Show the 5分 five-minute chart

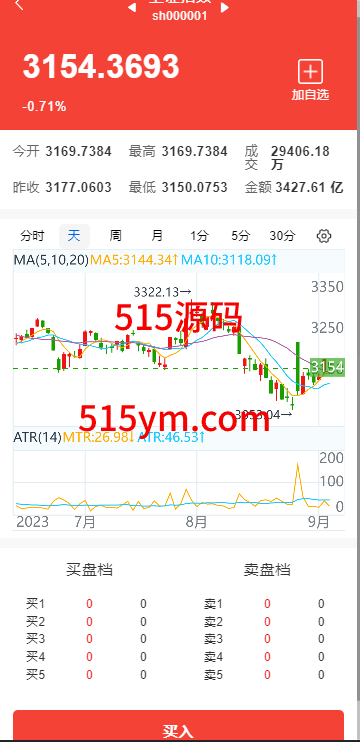[x=240, y=236]
